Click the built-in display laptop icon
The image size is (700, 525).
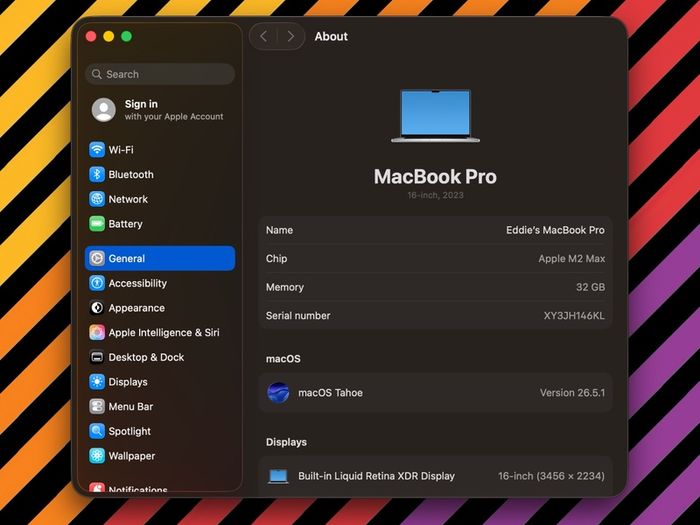[278, 476]
